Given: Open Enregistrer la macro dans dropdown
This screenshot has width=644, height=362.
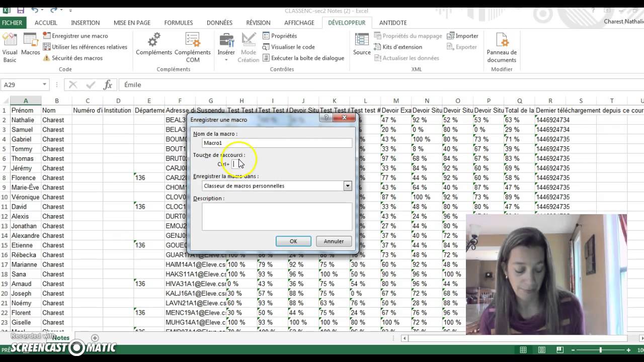Looking at the screenshot, I should (x=348, y=186).
